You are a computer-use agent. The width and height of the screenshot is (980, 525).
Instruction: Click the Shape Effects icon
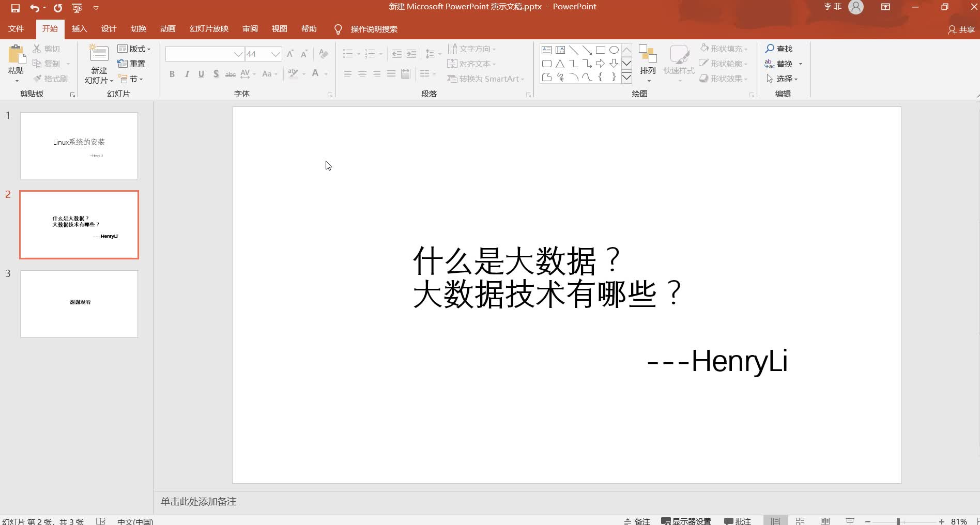(723, 79)
